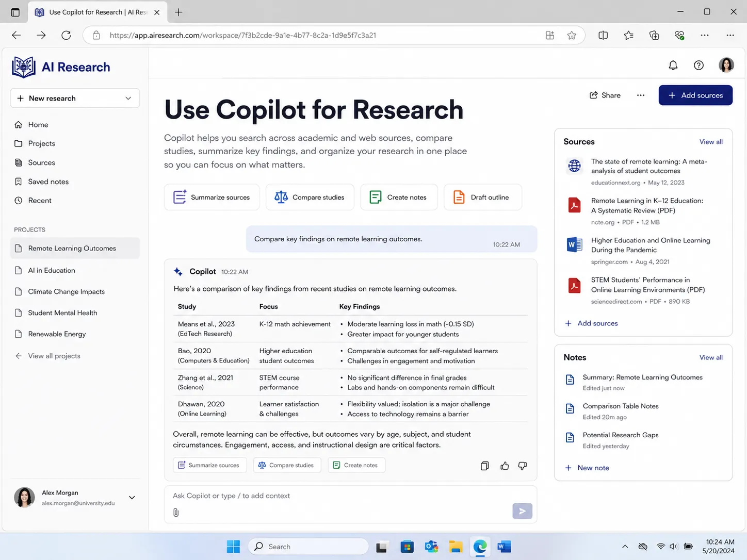Click the Share button
Screen dimensions: 747x560
tap(605, 95)
